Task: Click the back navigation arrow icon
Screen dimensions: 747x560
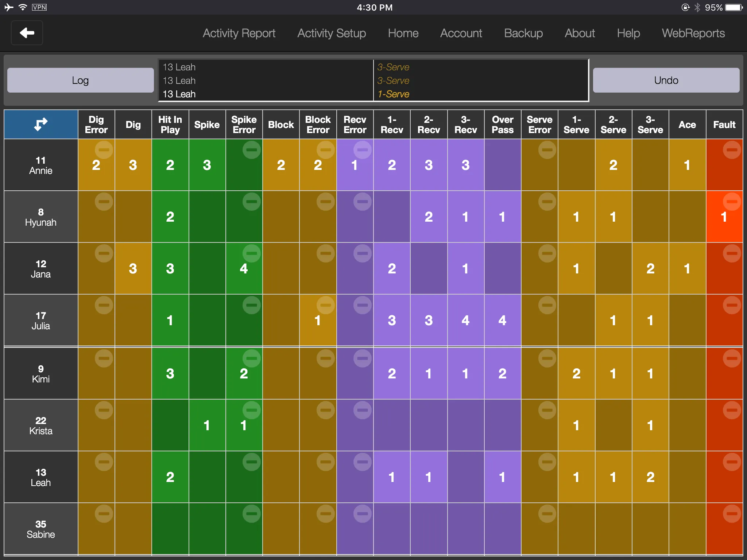Action: (27, 32)
